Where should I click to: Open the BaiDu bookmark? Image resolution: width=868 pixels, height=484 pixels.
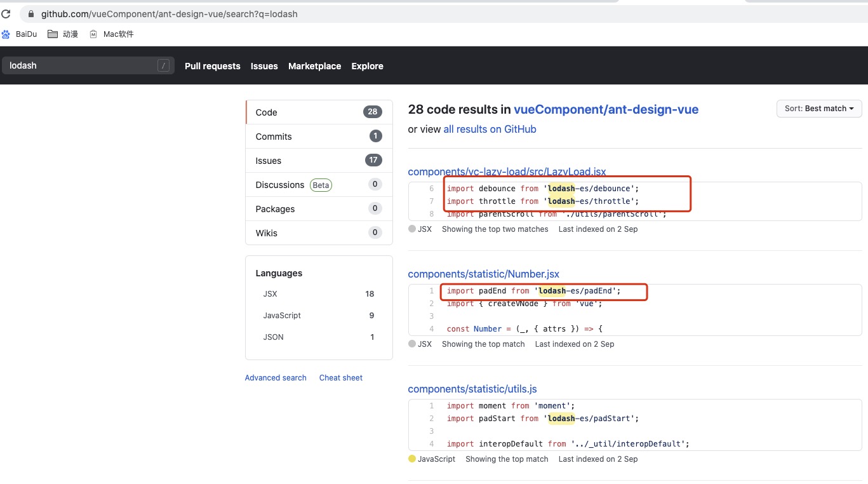tap(20, 34)
